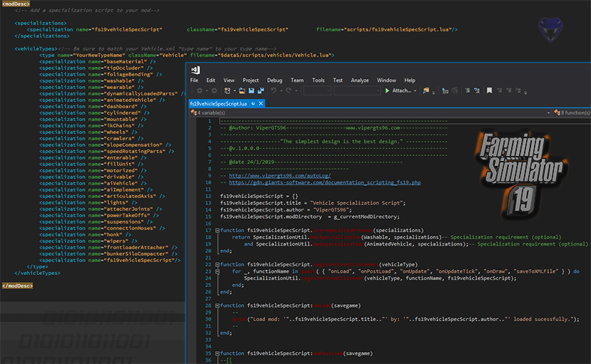The image size is (591, 364).
Task: Click the "frontloaderAttacher" specialization line
Action: click(108, 247)
